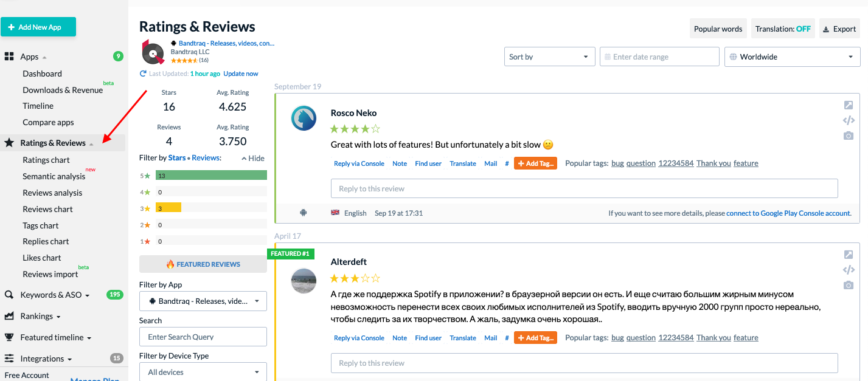This screenshot has height=381, width=868.
Task: Open Compare apps page
Action: click(48, 122)
